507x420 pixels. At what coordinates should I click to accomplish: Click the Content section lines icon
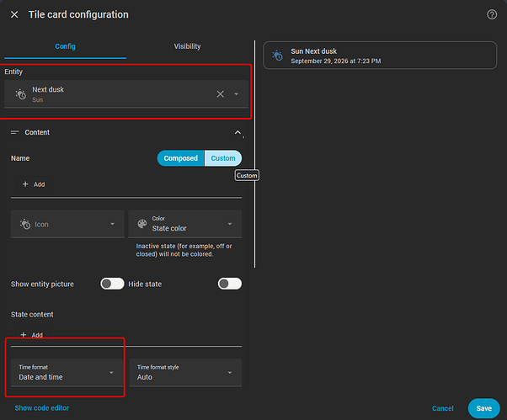tap(15, 132)
